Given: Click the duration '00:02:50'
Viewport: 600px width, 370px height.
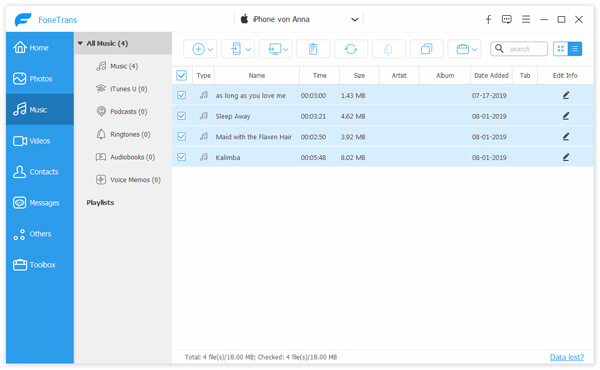Looking at the screenshot, I should pyautogui.click(x=313, y=137).
